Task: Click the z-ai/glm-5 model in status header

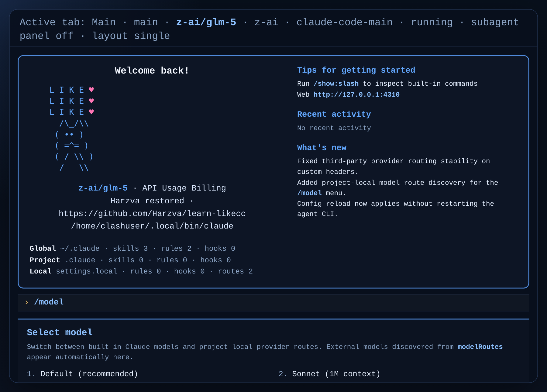Action: [206, 22]
